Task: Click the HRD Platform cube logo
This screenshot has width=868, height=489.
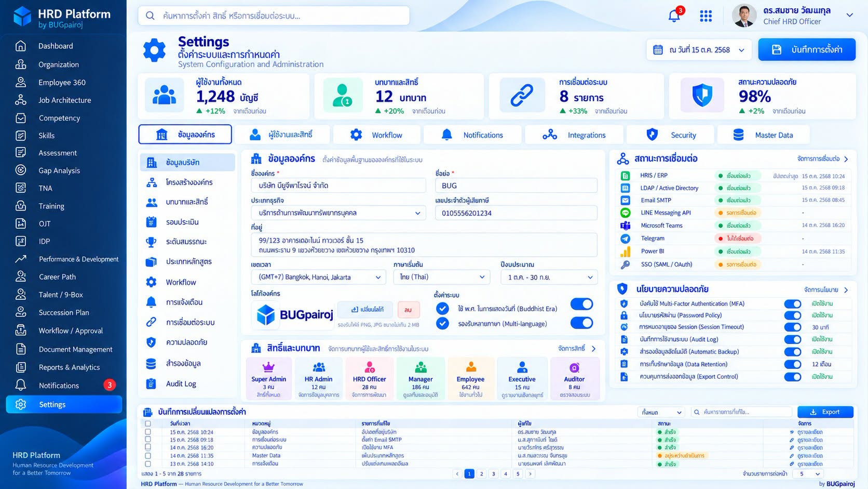Action: tap(22, 16)
